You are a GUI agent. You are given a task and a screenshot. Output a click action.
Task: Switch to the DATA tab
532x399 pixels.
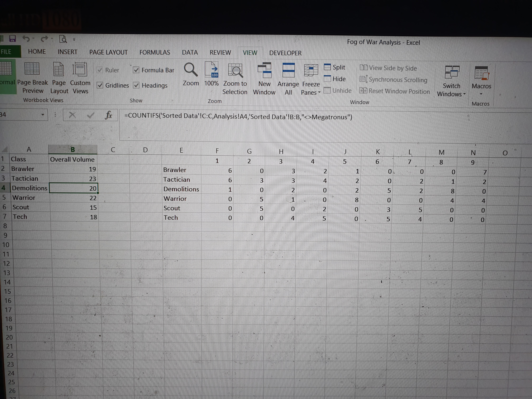tap(190, 52)
